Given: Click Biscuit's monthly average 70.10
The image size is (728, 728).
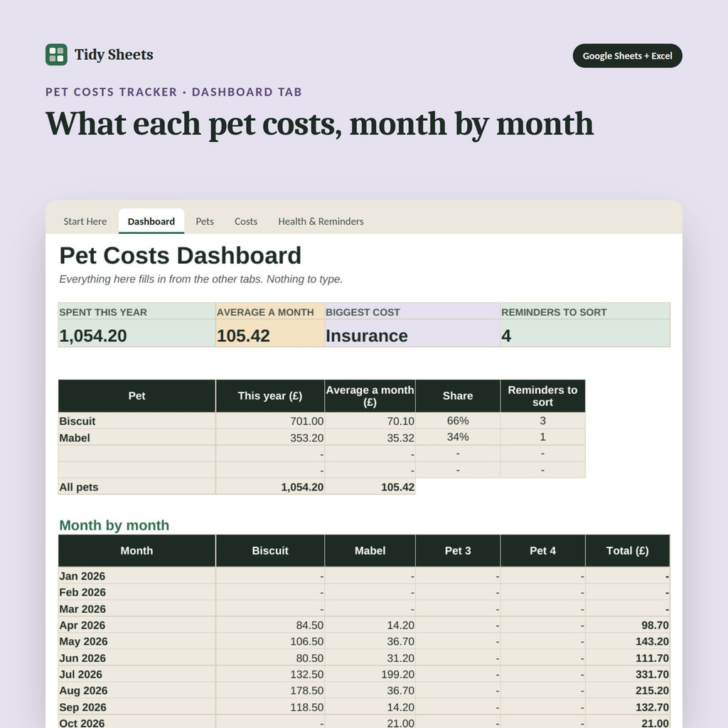Looking at the screenshot, I should (370, 421).
